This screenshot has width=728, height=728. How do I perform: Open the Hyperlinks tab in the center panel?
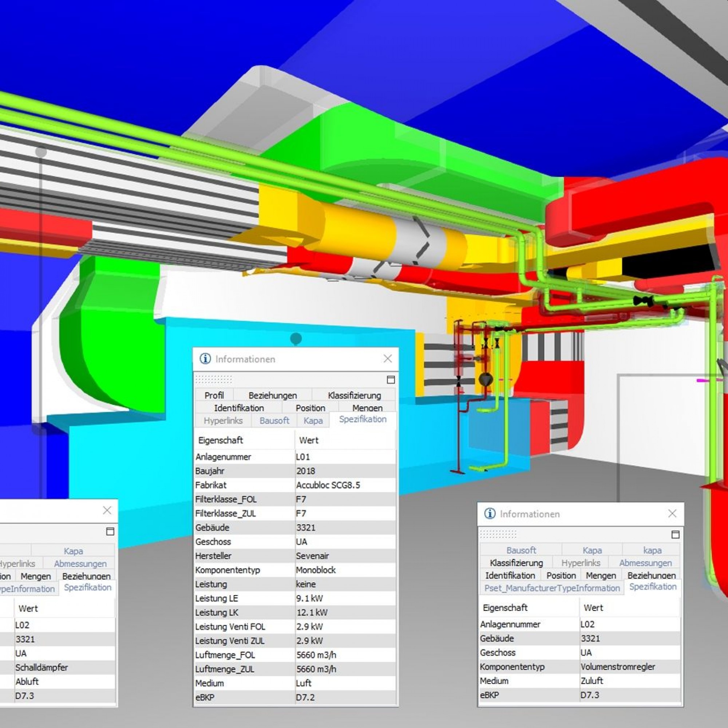(x=223, y=420)
